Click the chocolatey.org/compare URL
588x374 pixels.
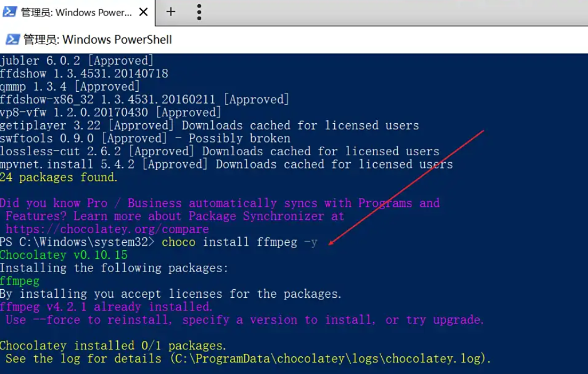(x=107, y=229)
